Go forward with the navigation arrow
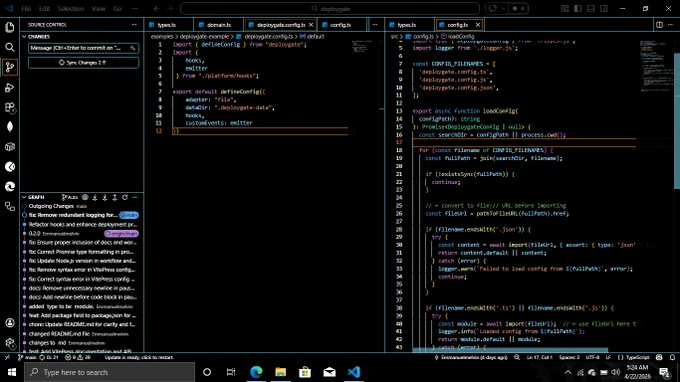This screenshot has width=680, height=382. [170, 8]
